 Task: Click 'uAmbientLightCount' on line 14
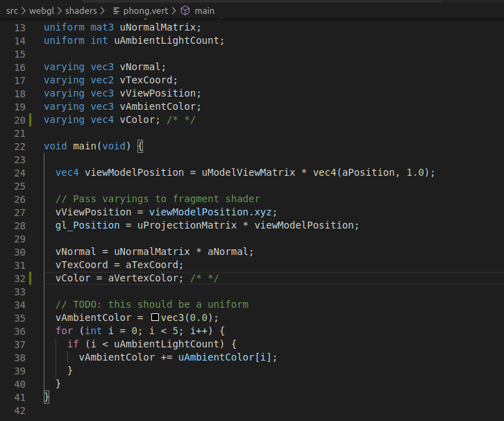167,40
